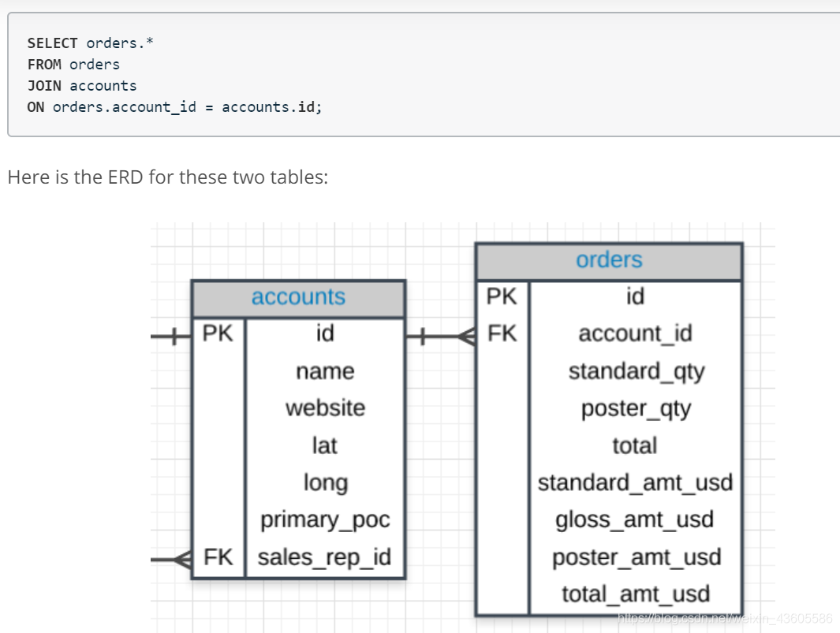The height and width of the screenshot is (633, 840).
Task: Select the primary_poc field
Action: click(325, 520)
